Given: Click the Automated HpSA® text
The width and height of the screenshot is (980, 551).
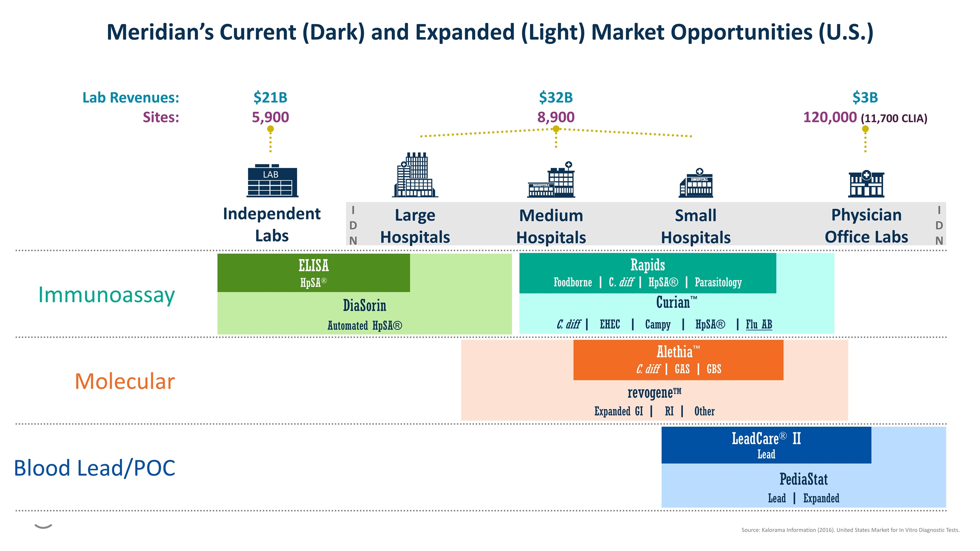Looking at the screenshot, I should [365, 326].
